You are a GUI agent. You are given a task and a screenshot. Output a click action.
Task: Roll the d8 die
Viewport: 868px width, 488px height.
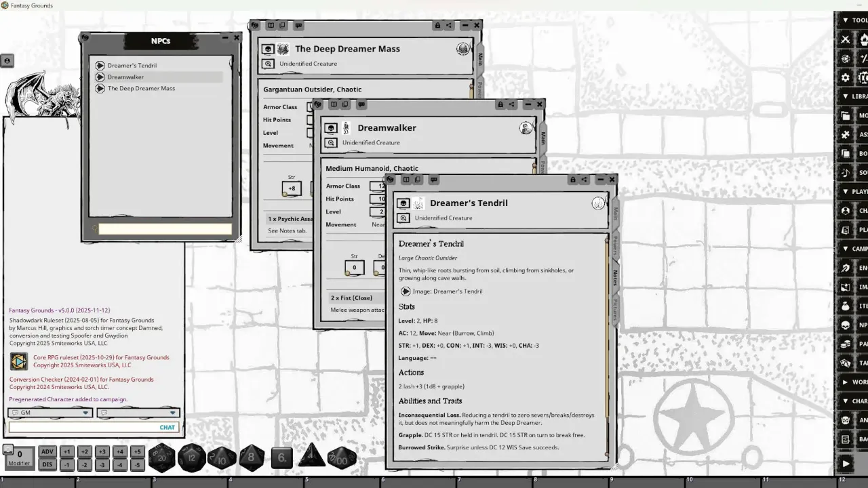pyautogui.click(x=252, y=457)
